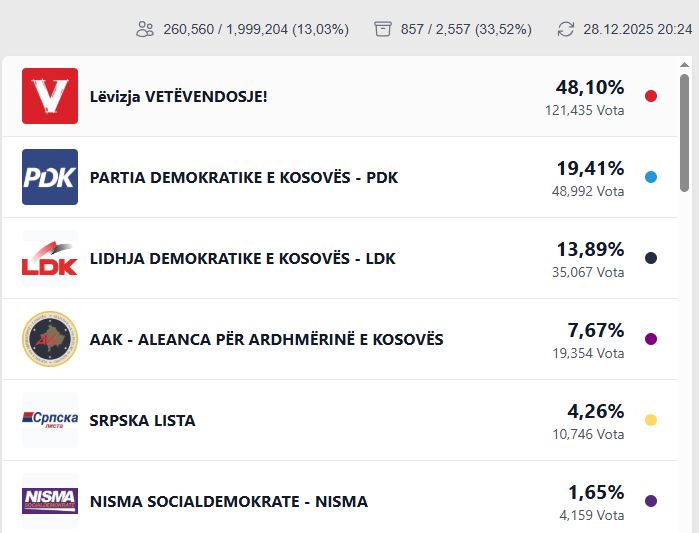Click the AAK round emblem logo
The height and width of the screenshot is (533, 699).
pos(50,339)
